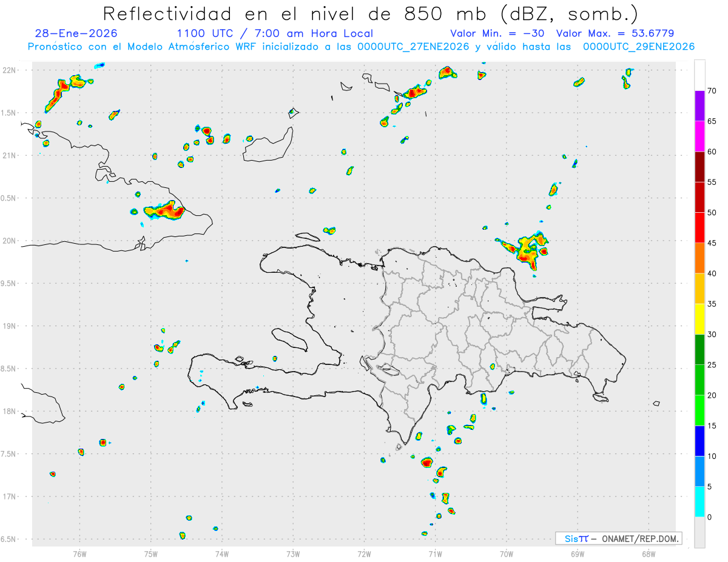Click the '75W' longitude label
The image size is (728, 562).
[x=151, y=554]
